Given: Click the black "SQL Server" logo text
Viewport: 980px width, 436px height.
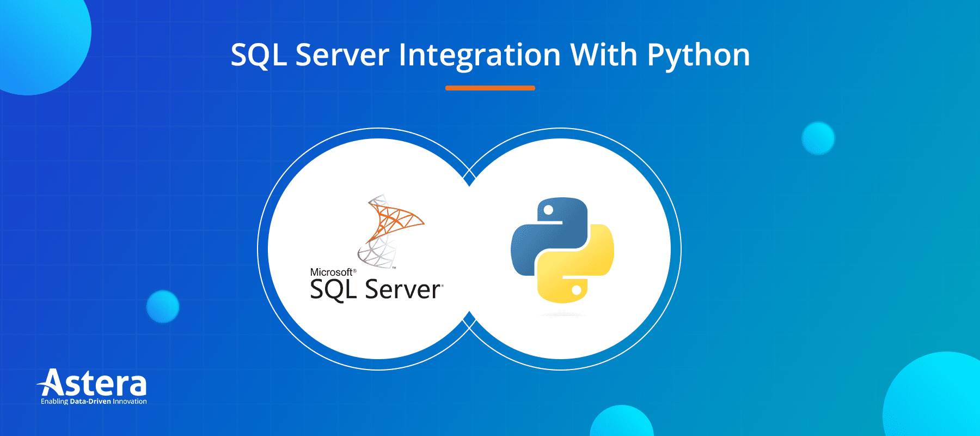Looking at the screenshot, I should coord(376,289).
